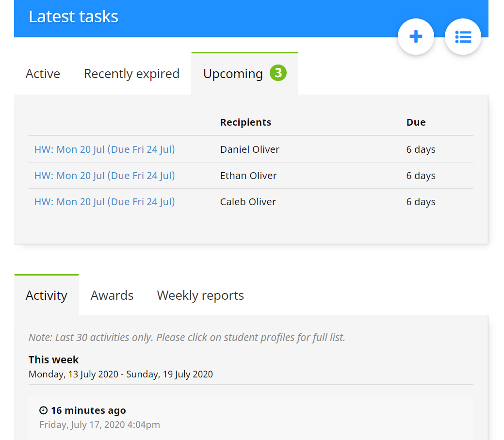The width and height of the screenshot is (504, 440).
Task: Open the Awards tab
Action: (x=112, y=295)
